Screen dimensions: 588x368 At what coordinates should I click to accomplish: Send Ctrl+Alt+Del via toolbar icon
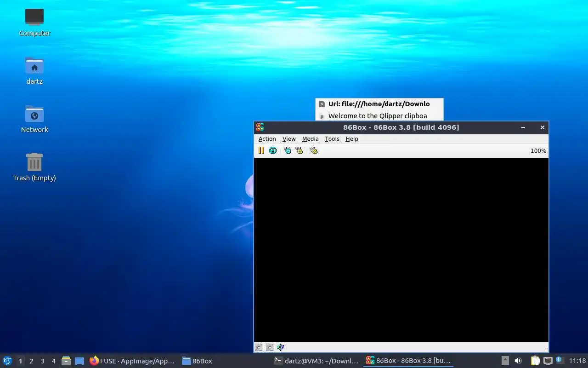(288, 150)
